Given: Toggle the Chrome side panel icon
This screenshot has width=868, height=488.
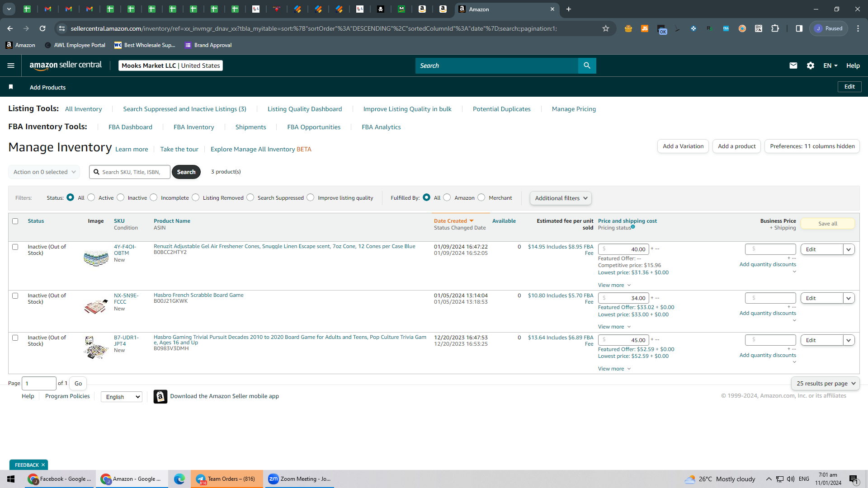Looking at the screenshot, I should point(799,28).
